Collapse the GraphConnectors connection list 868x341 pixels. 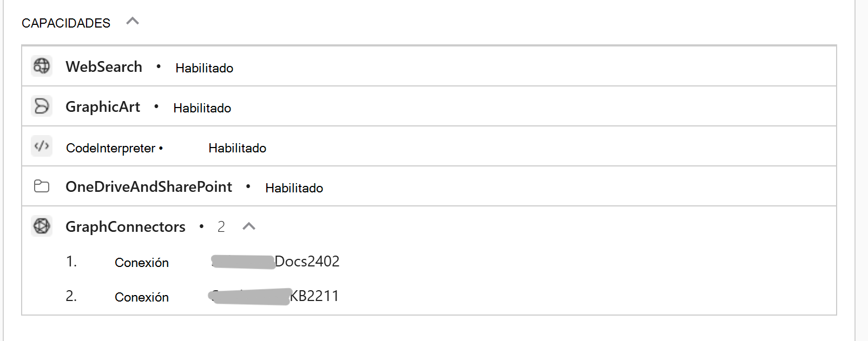(249, 226)
